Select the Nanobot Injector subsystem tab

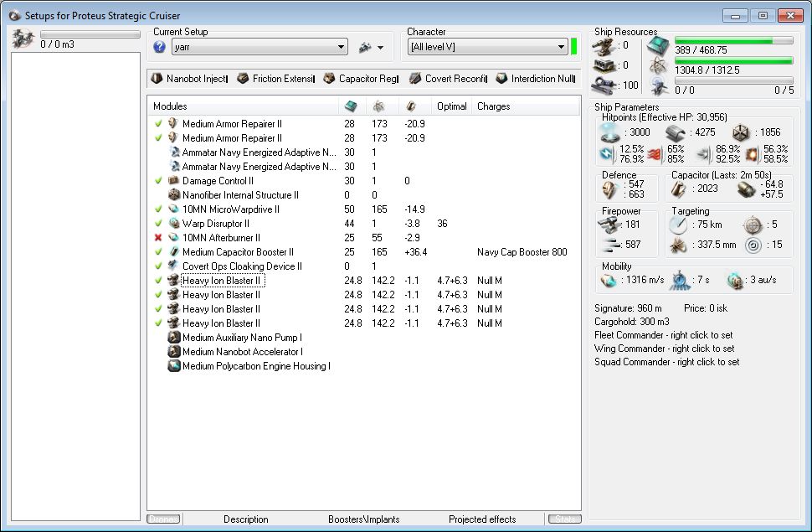pos(189,79)
